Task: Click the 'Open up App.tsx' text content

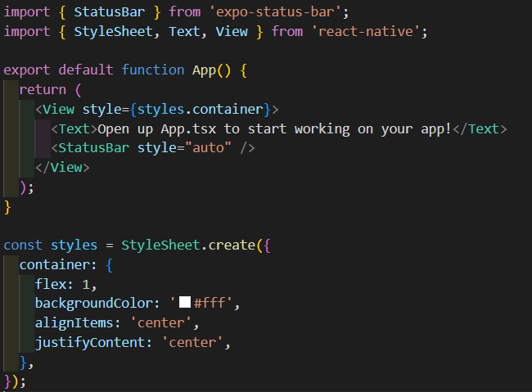Action: (x=274, y=129)
